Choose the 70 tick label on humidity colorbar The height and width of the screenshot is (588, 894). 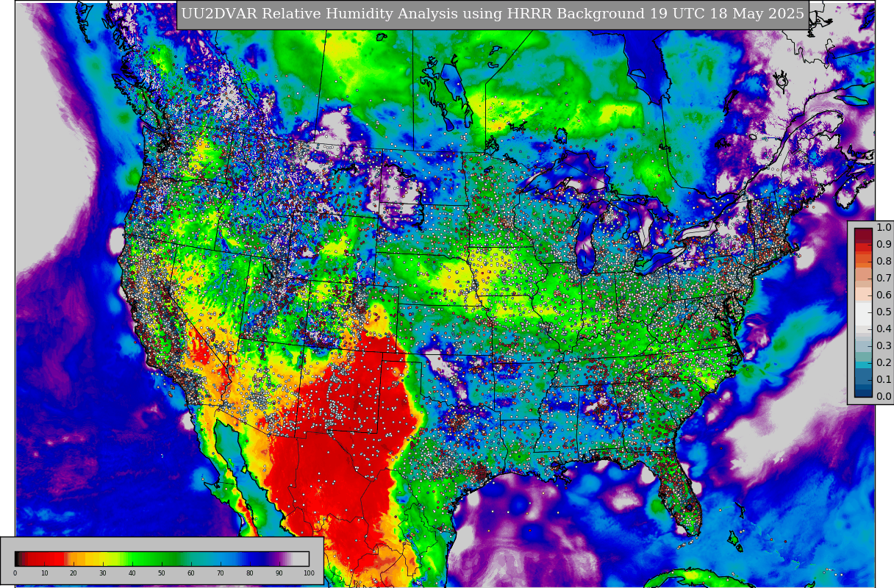click(221, 573)
